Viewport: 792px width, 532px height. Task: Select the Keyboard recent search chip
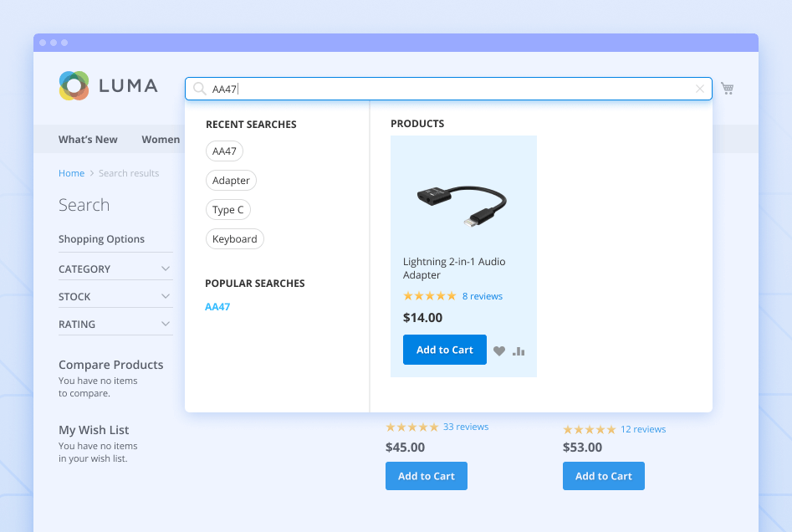click(x=234, y=239)
